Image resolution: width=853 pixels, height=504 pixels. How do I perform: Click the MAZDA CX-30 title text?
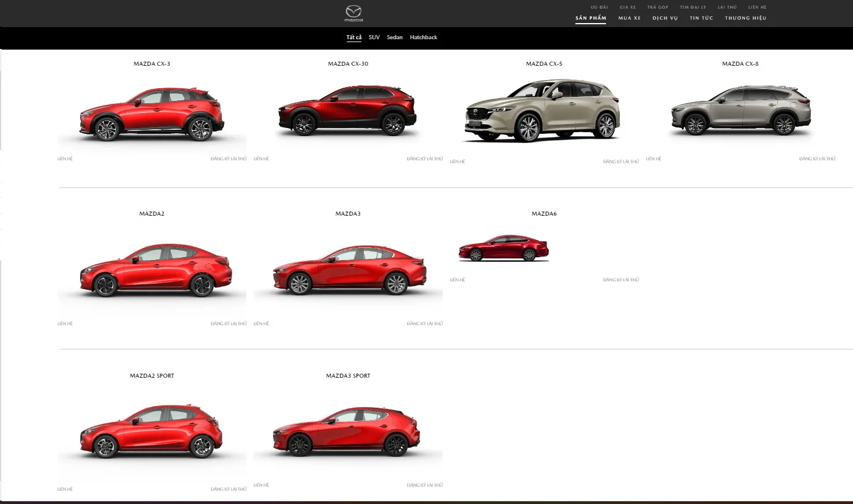[x=348, y=63]
